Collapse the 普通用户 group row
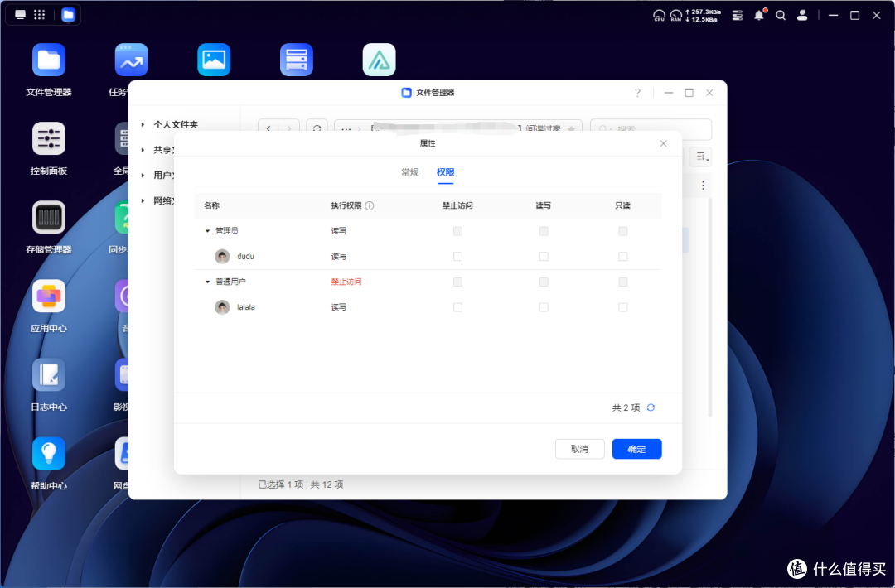The width and height of the screenshot is (895, 588). coord(207,282)
